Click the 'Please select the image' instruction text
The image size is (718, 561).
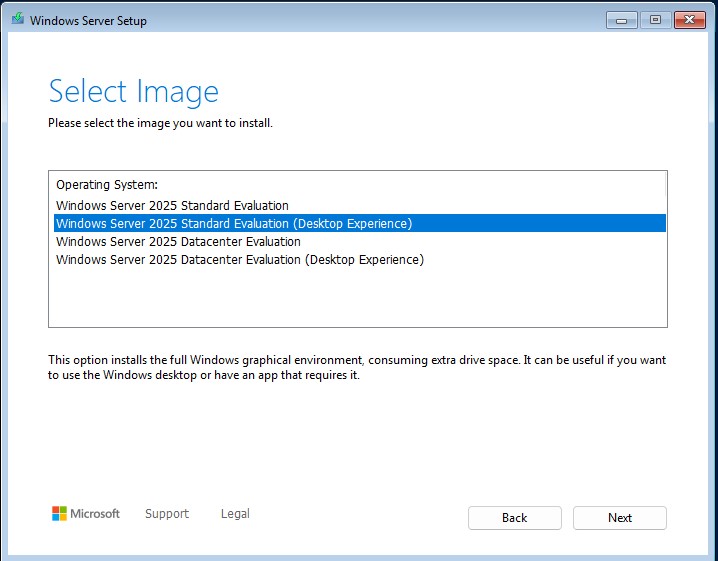(x=160, y=124)
